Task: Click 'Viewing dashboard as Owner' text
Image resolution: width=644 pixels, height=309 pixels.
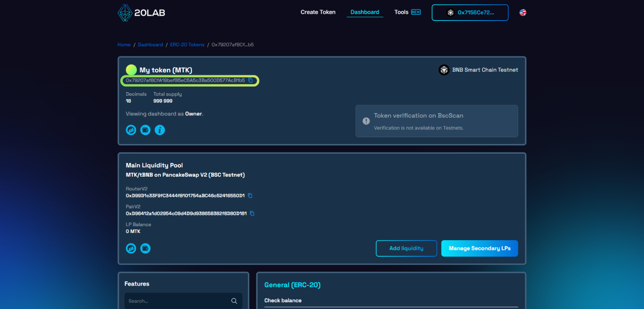Action: [164, 114]
